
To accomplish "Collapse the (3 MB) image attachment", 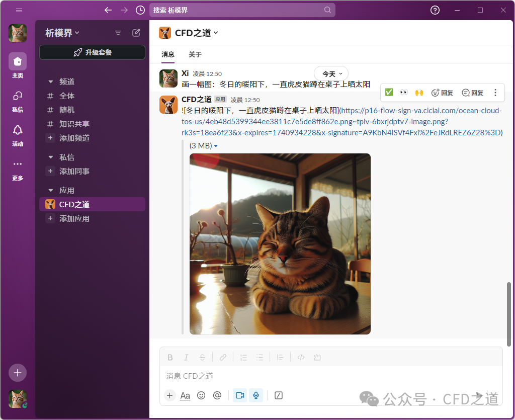I will pos(216,146).
